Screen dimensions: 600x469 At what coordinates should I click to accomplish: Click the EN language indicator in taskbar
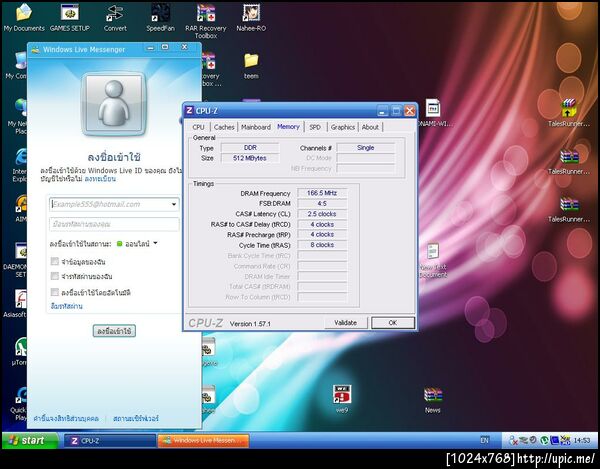tap(484, 440)
